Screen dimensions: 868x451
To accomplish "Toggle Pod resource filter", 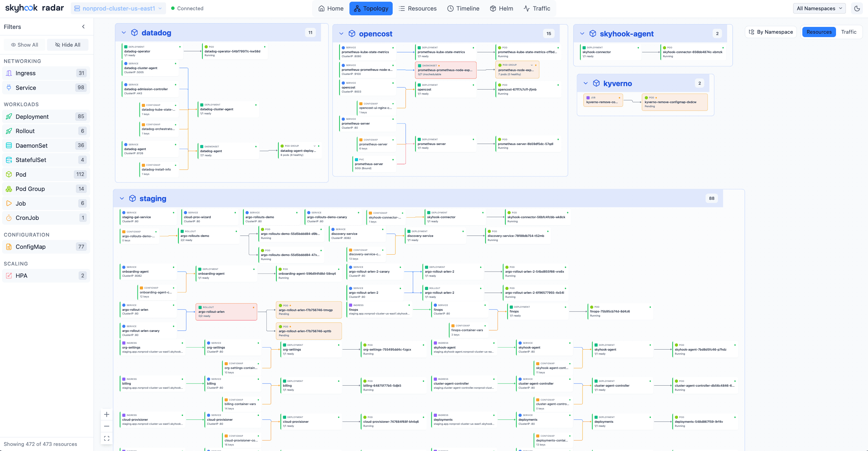I will [x=46, y=175].
